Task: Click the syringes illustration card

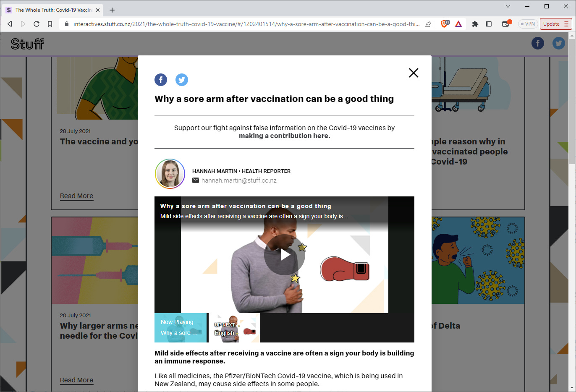Action: (x=95, y=261)
